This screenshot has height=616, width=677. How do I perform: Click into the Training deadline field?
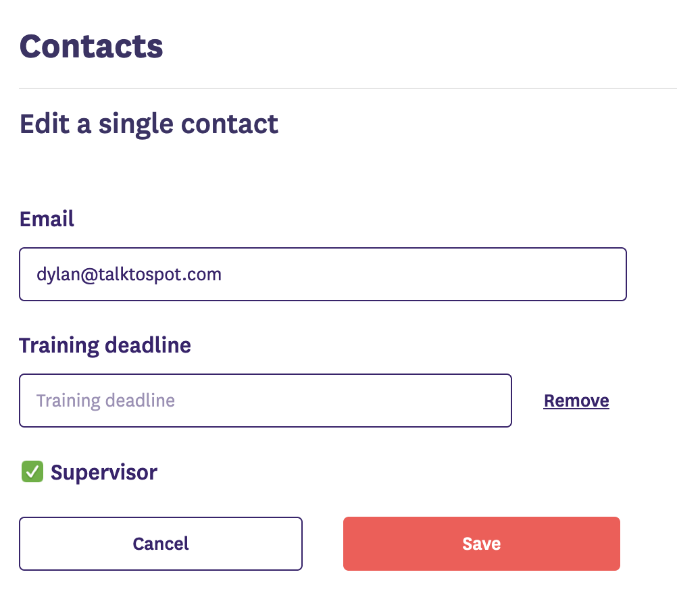pyautogui.click(x=265, y=401)
